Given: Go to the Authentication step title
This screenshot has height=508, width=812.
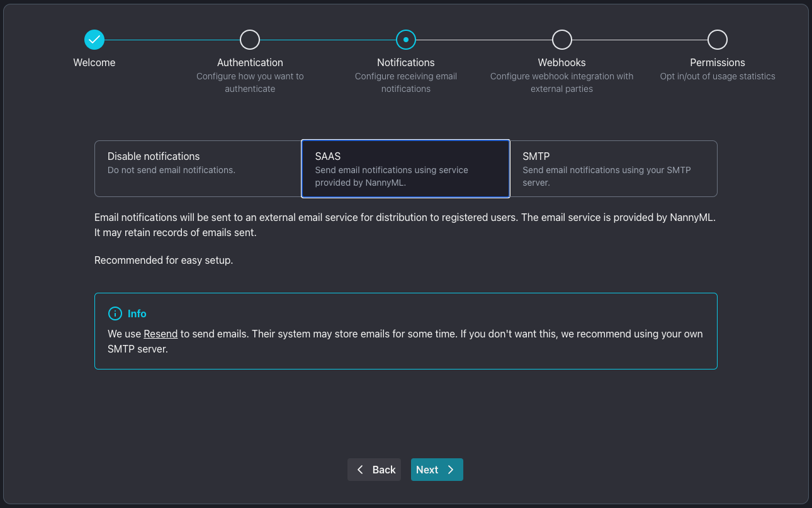Looking at the screenshot, I should point(250,62).
